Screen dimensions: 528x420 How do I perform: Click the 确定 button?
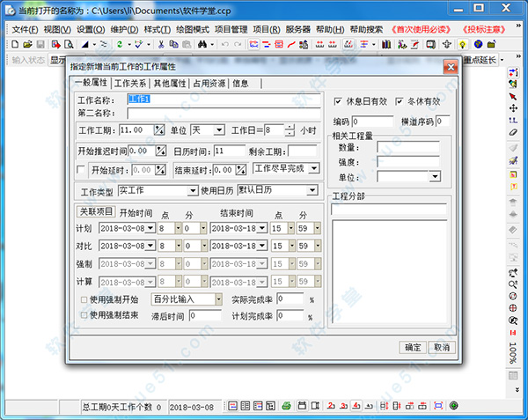pyautogui.click(x=413, y=347)
